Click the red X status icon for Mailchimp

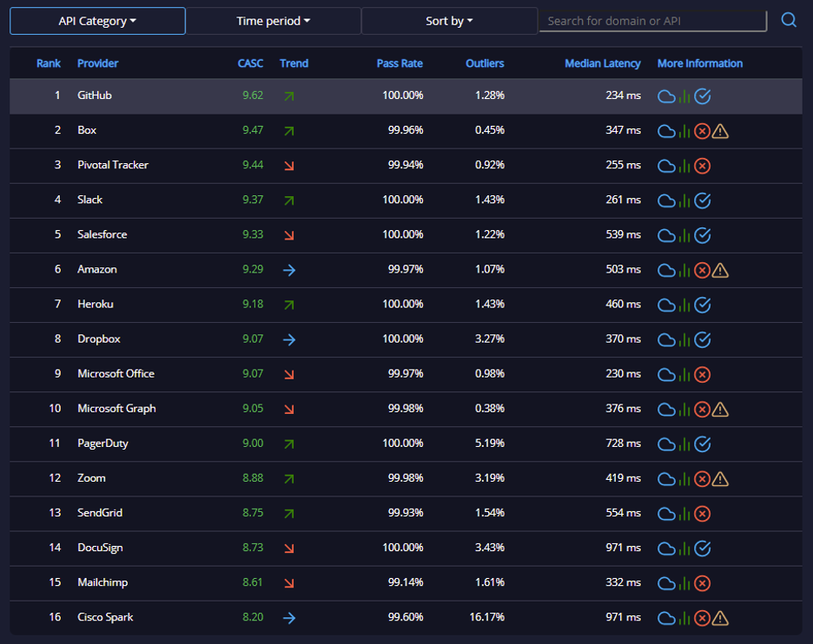click(x=702, y=583)
